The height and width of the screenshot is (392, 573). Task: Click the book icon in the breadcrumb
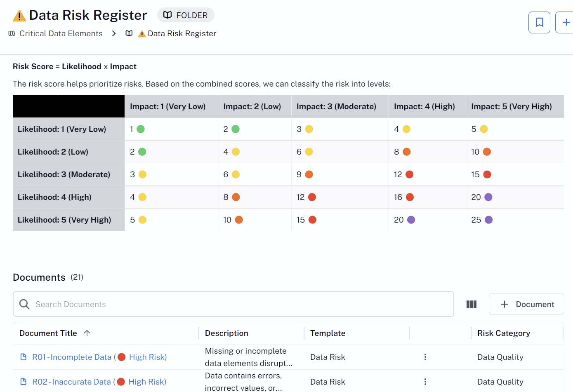(x=129, y=33)
